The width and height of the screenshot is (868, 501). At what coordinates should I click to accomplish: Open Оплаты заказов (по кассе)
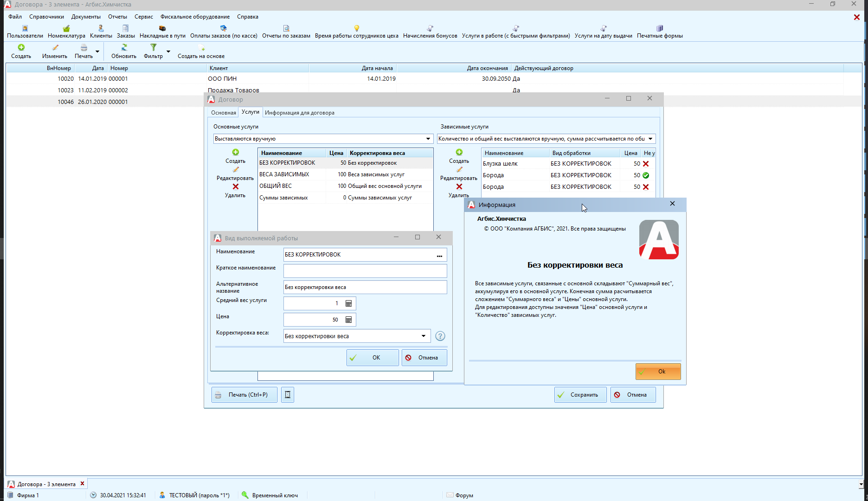(x=224, y=32)
